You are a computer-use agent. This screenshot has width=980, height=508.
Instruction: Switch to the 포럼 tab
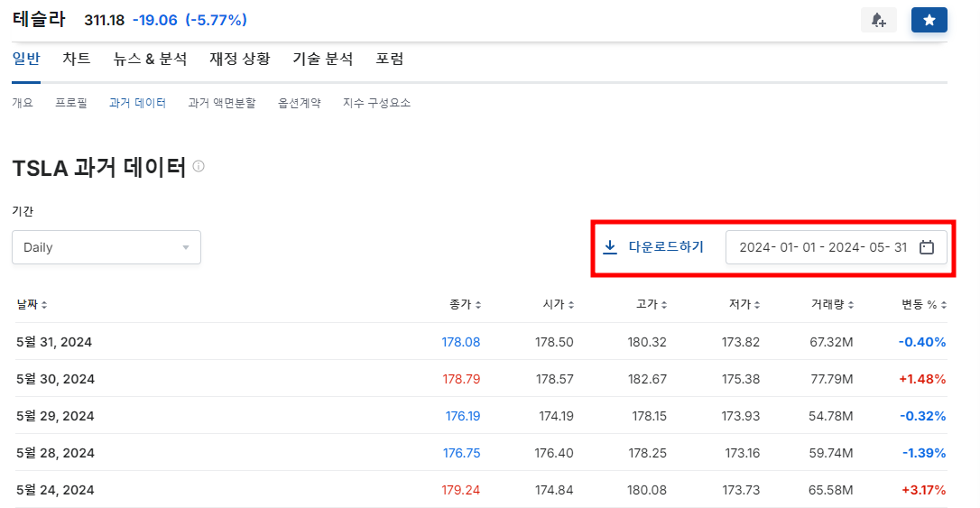tap(389, 59)
